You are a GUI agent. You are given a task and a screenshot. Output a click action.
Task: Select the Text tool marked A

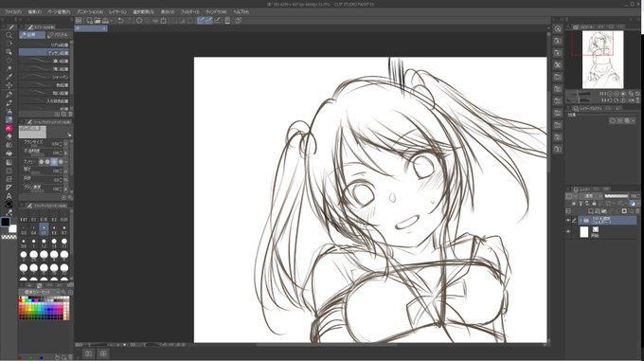[9, 196]
